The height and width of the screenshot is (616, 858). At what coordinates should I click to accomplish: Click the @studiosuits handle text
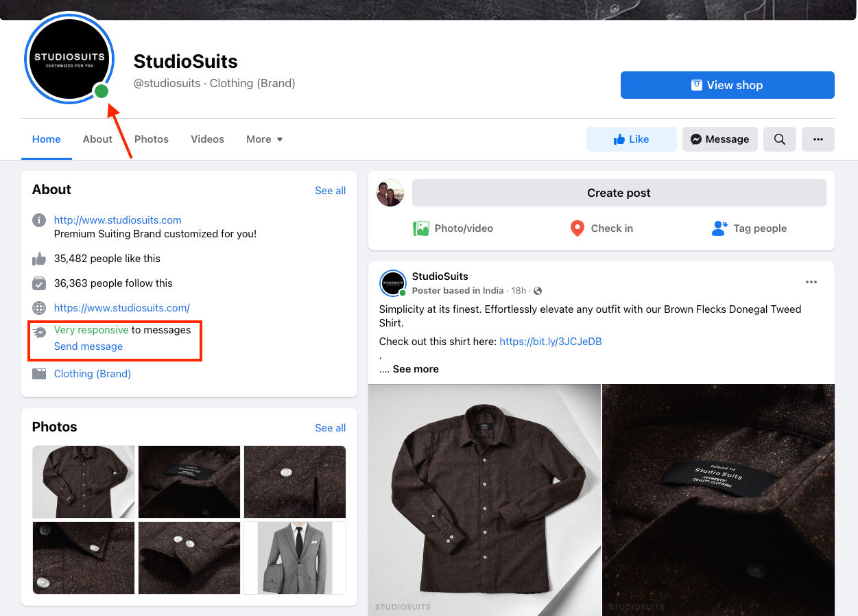[167, 83]
